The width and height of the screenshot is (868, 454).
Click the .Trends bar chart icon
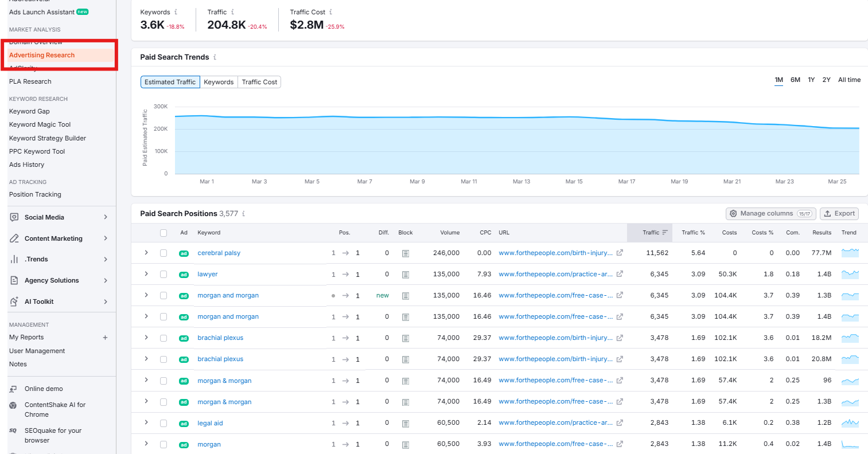point(14,259)
